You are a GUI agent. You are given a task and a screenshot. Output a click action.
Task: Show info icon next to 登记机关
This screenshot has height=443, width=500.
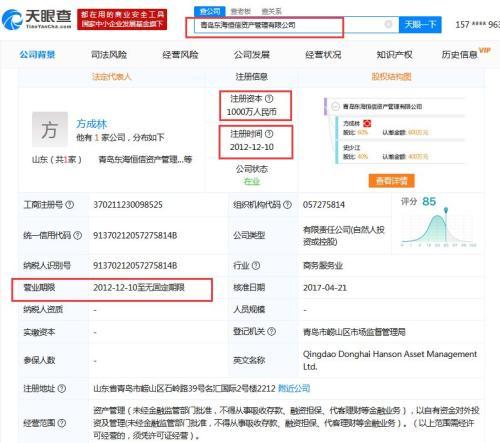tap(272, 331)
